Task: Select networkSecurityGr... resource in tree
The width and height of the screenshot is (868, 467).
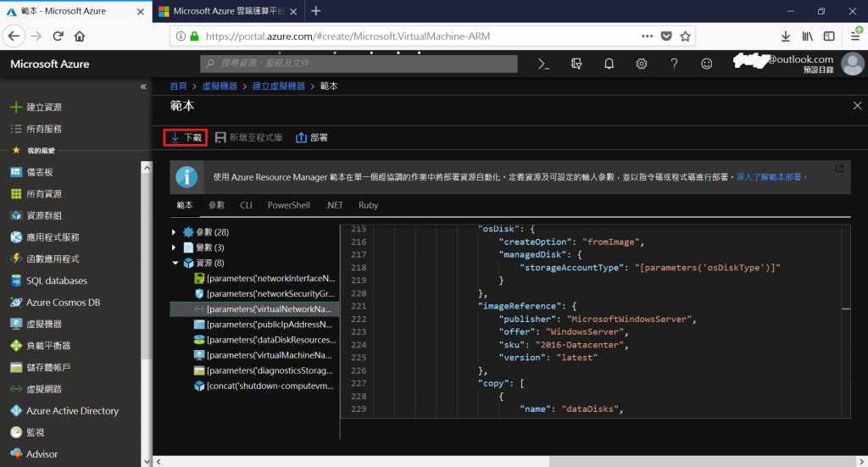Action: pyautogui.click(x=264, y=294)
